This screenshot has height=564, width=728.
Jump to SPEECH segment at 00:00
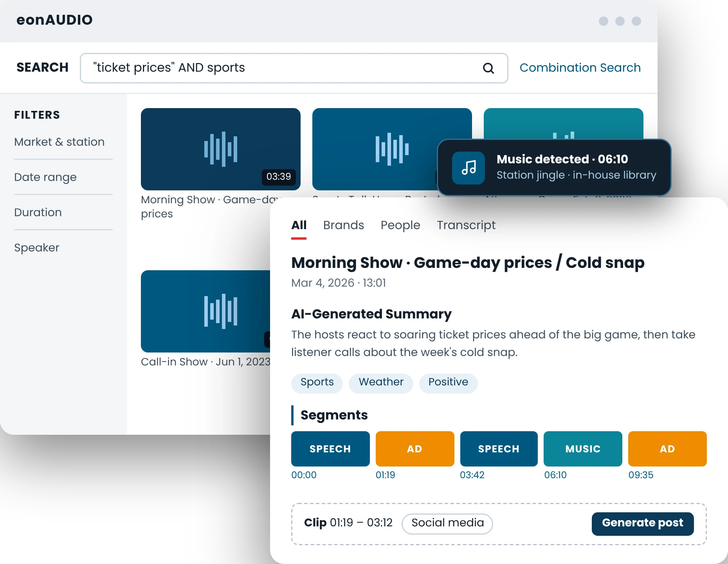pyautogui.click(x=330, y=449)
